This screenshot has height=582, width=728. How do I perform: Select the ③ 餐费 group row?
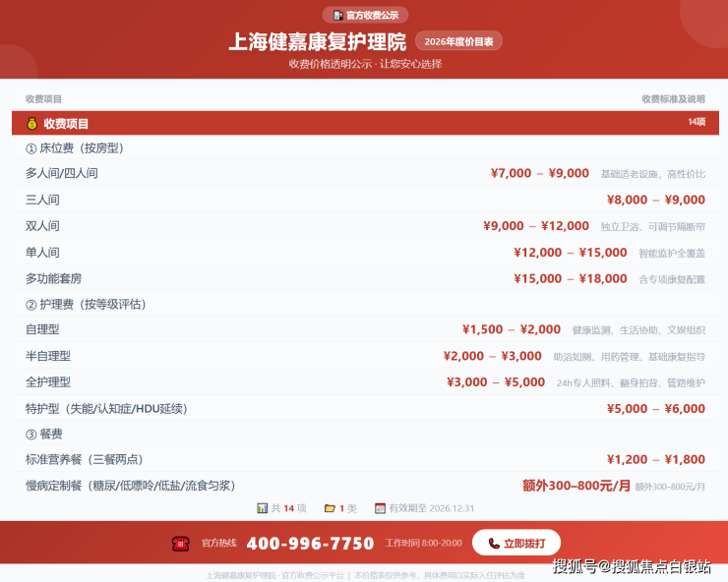coord(365,434)
